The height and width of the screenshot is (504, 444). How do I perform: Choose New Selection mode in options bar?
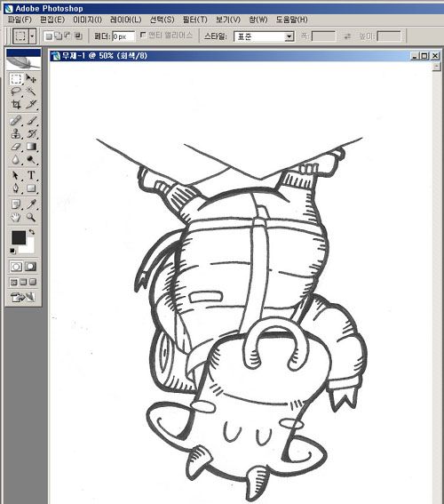pyautogui.click(x=49, y=36)
